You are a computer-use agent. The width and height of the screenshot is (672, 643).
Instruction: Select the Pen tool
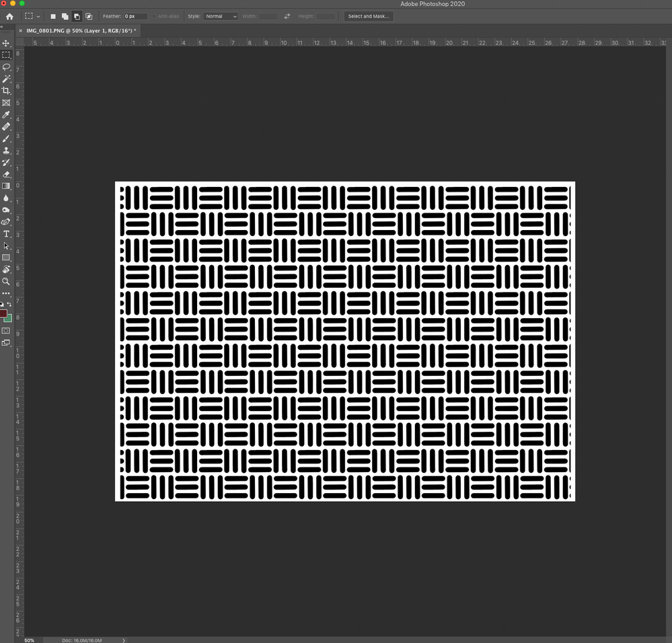click(x=6, y=222)
